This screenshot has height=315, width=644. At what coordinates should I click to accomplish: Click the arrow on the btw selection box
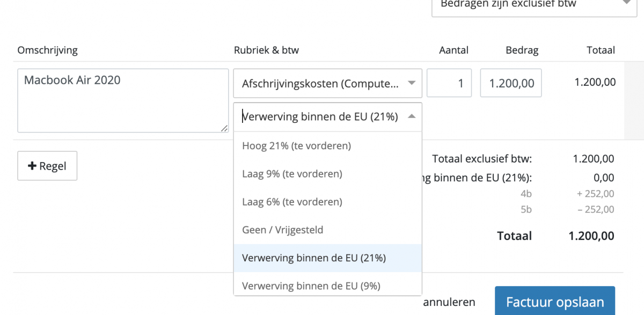coord(411,116)
